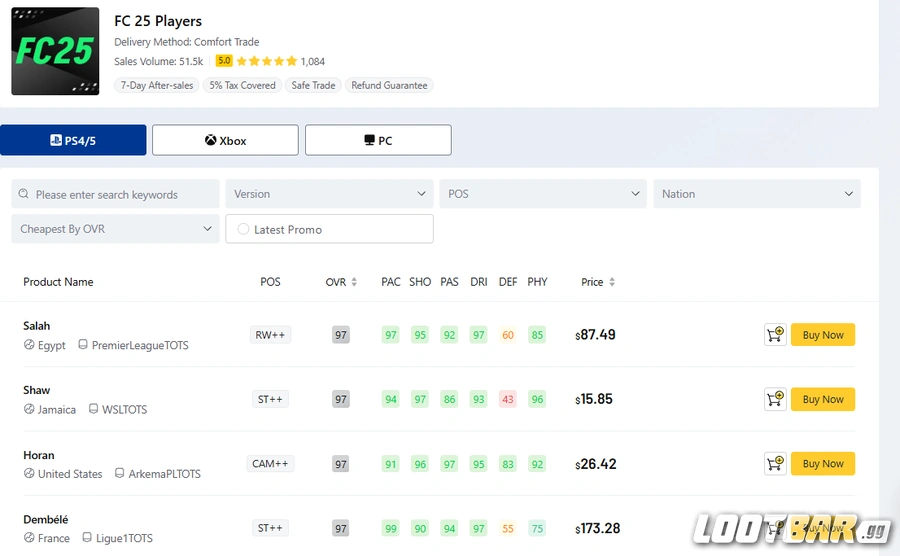This screenshot has height=556, width=900.
Task: Click the FC25 game logo thumbnail
Action: (x=55, y=51)
